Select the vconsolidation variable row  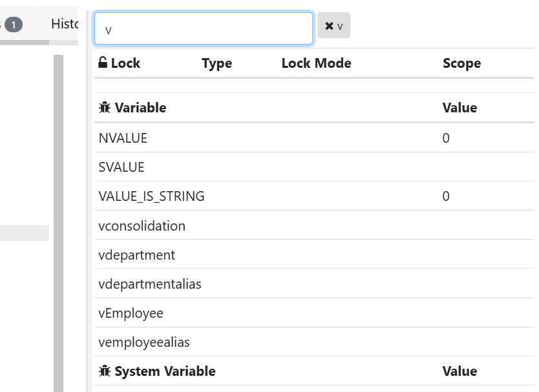(x=314, y=225)
